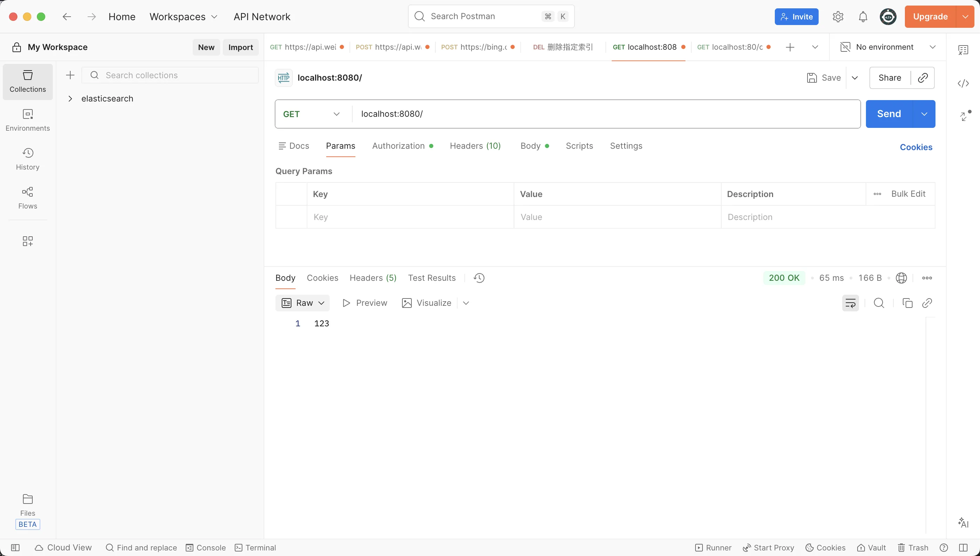Image resolution: width=980 pixels, height=556 pixels.
Task: Open the Cookies link beside the request tabs
Action: tap(916, 147)
